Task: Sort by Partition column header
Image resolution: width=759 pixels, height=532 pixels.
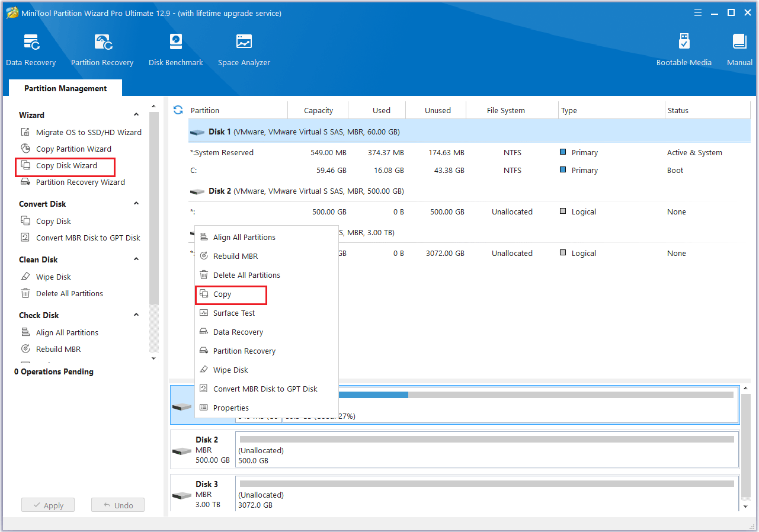Action: [238, 110]
